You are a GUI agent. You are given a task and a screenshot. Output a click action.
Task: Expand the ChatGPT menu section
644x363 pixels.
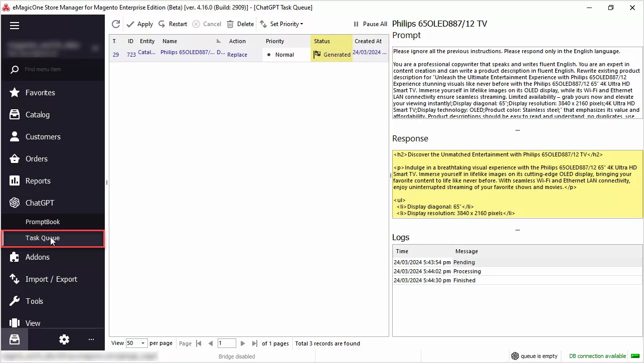point(53,203)
